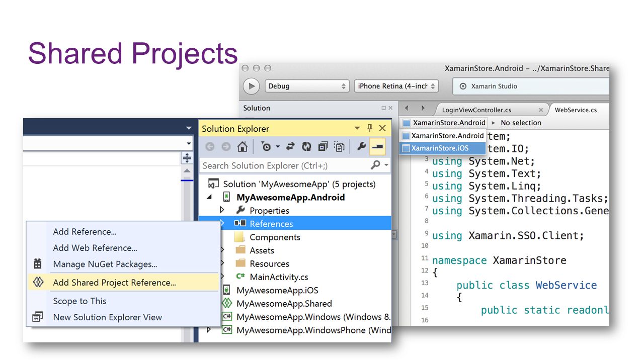Select MyAwesomeApp.Shared project in tree
The height and width of the screenshot is (362, 644).
click(x=284, y=304)
